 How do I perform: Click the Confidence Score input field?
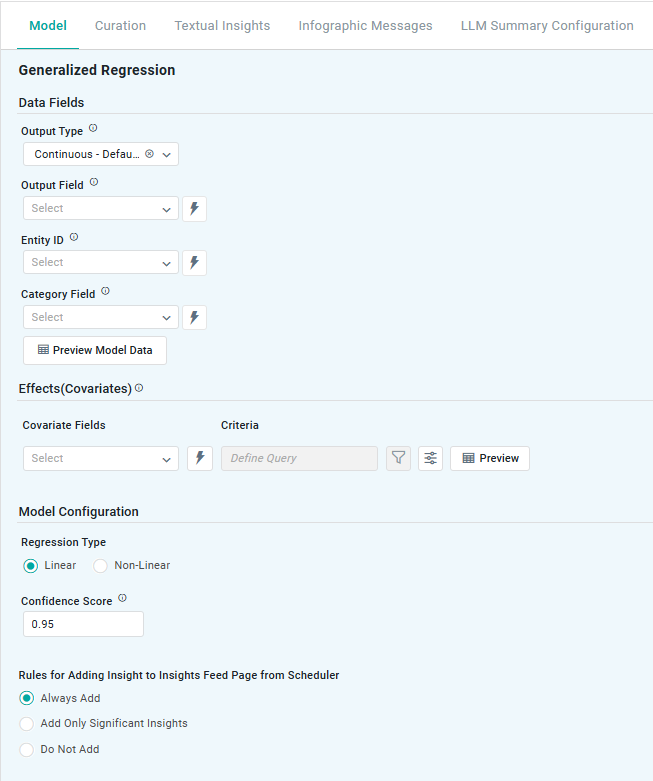click(x=83, y=624)
